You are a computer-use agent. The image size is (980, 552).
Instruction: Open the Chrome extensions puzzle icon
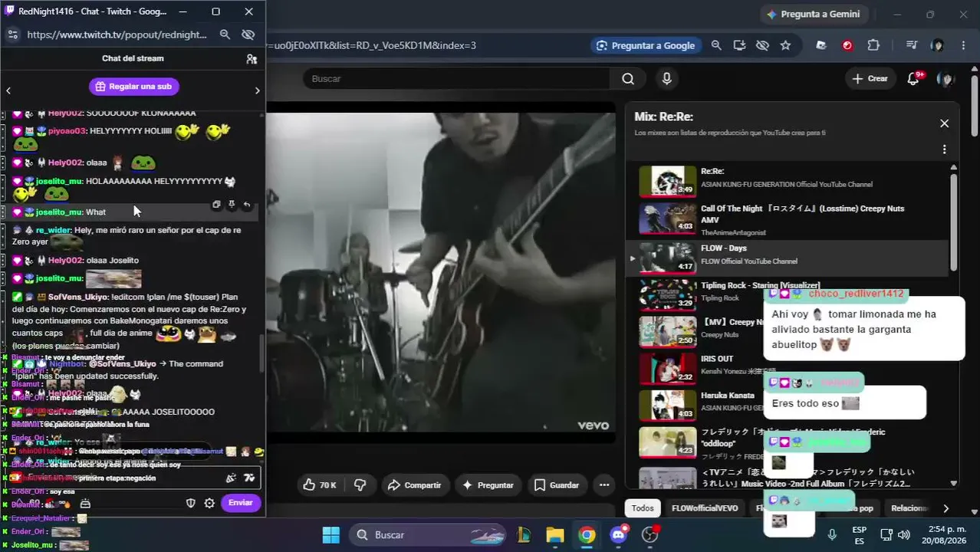pos(873,45)
